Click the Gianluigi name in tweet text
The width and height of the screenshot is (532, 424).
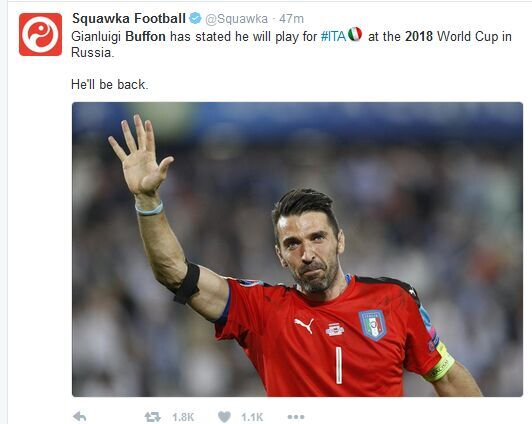[x=96, y=37]
